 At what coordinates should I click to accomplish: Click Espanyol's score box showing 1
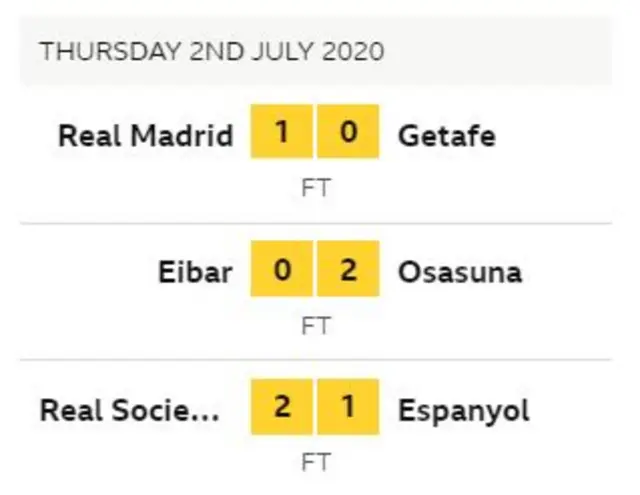(x=348, y=408)
